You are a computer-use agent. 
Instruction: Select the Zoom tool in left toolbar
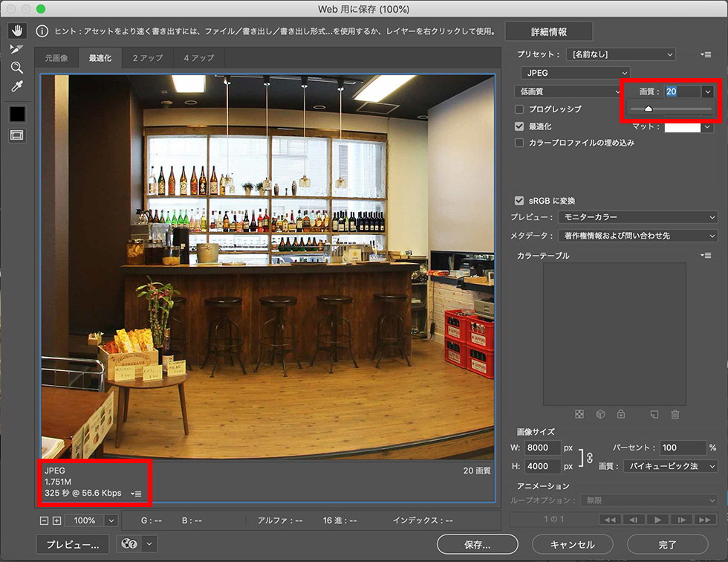tap(16, 68)
